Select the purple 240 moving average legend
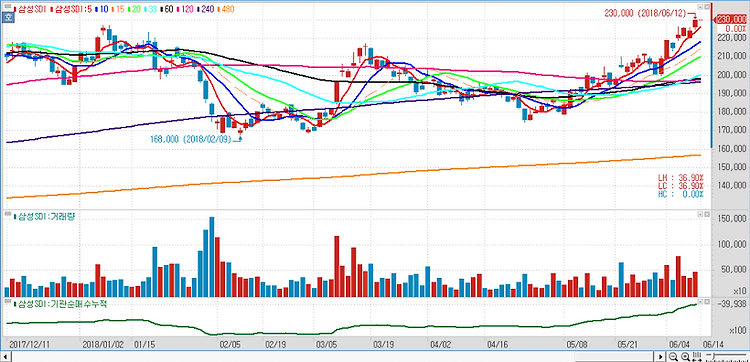Viewport: 750px width, 362px height. 208,9
